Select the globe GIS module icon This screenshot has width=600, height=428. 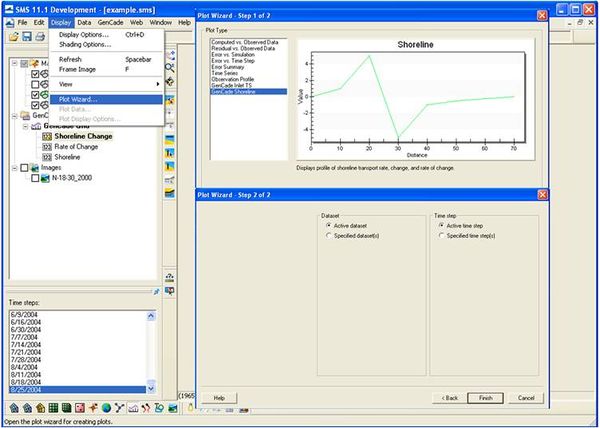[x=106, y=408]
